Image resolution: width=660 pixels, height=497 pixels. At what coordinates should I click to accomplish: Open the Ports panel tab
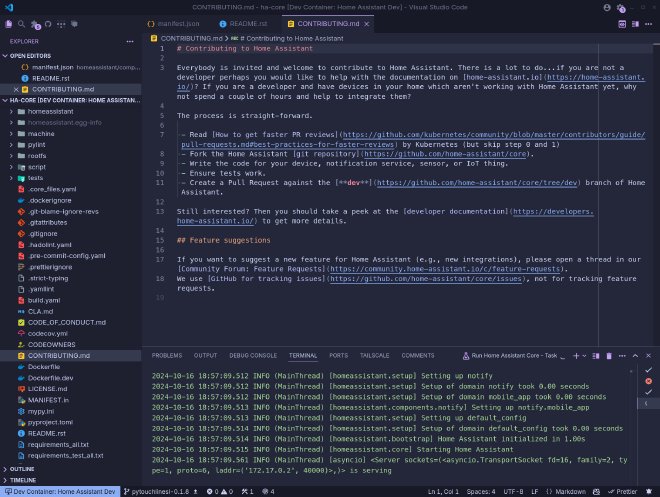338,356
